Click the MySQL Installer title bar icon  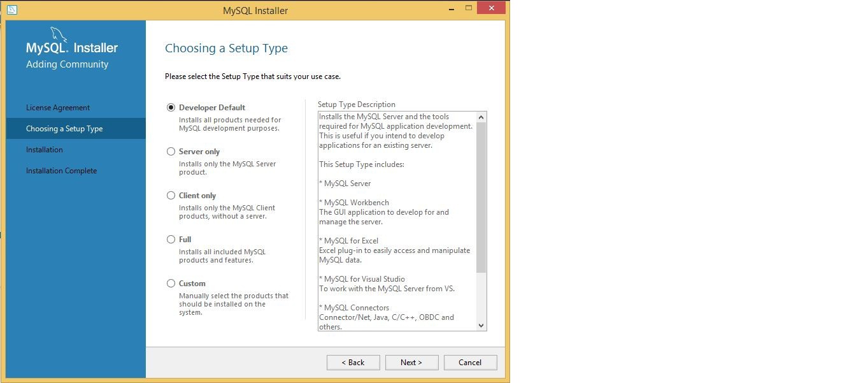11,10
